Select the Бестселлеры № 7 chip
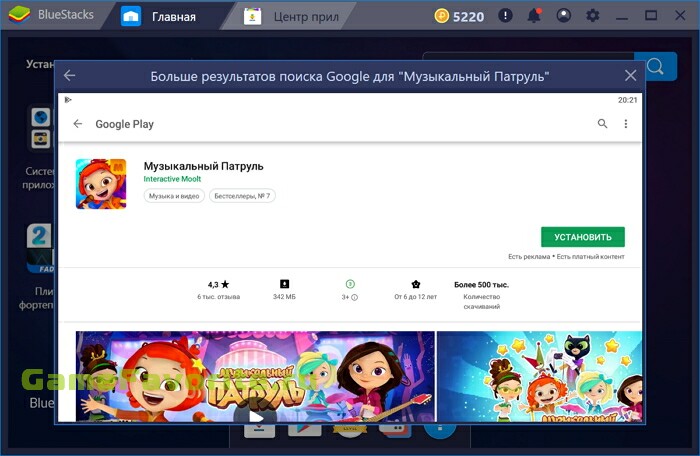Image resolution: width=700 pixels, height=456 pixels. 242,196
